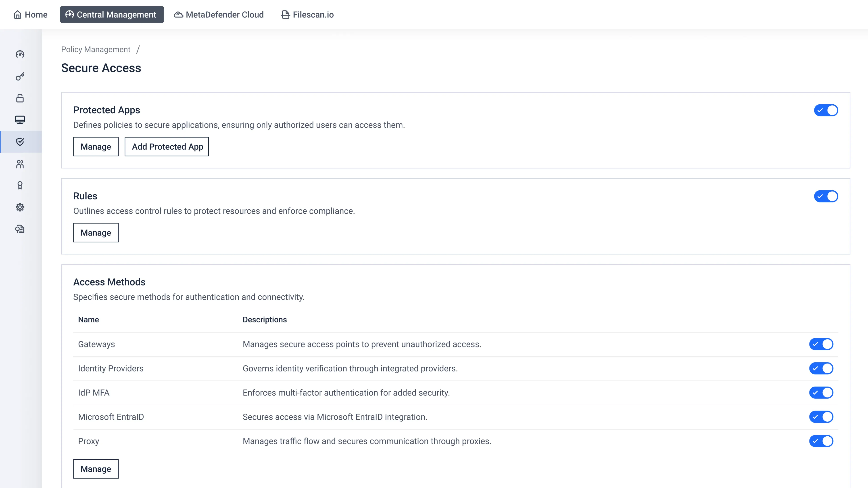Select the monitor devices sidebar icon
The image size is (868, 488).
tap(20, 120)
